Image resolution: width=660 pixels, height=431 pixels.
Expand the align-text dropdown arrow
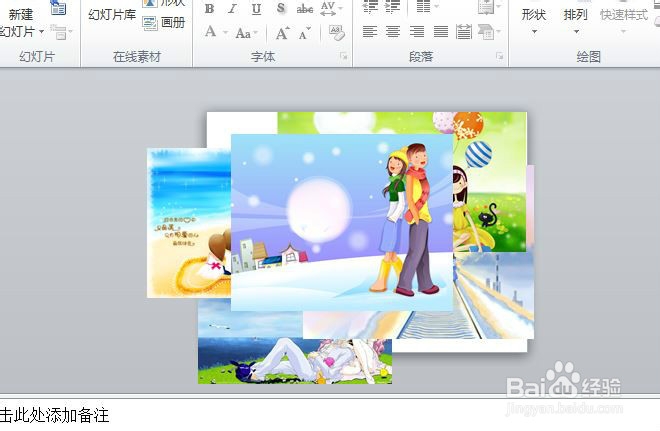[499, 7]
